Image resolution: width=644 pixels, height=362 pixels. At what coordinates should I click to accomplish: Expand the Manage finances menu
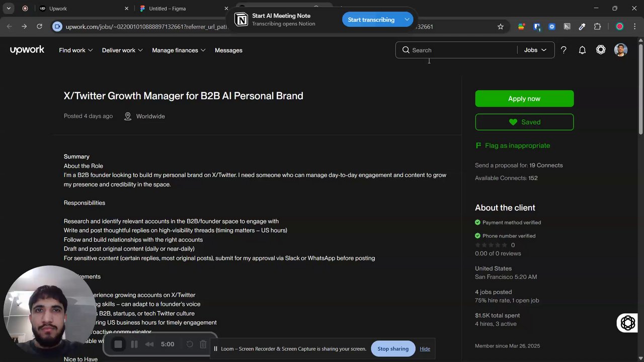coord(179,50)
